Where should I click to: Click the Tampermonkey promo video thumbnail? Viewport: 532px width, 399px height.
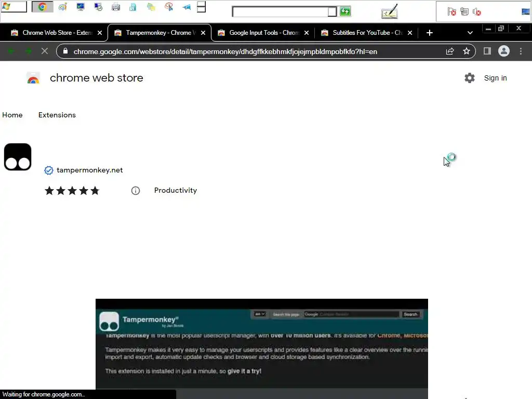point(262,349)
